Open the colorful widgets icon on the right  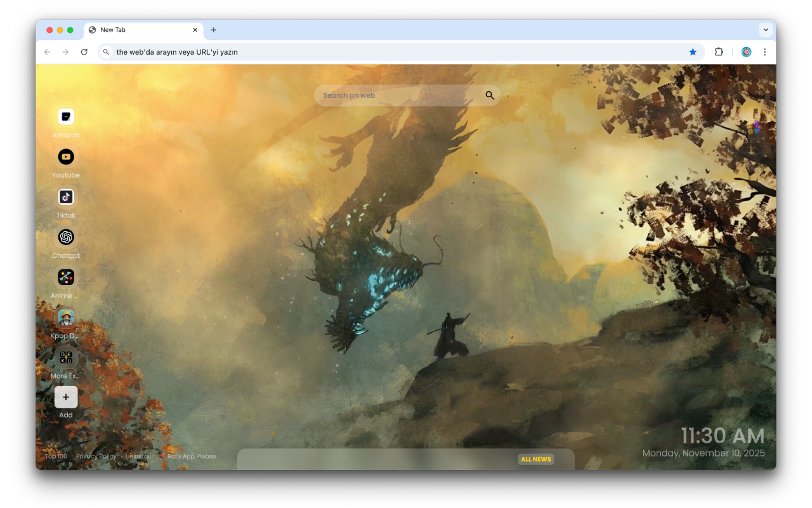click(753, 129)
